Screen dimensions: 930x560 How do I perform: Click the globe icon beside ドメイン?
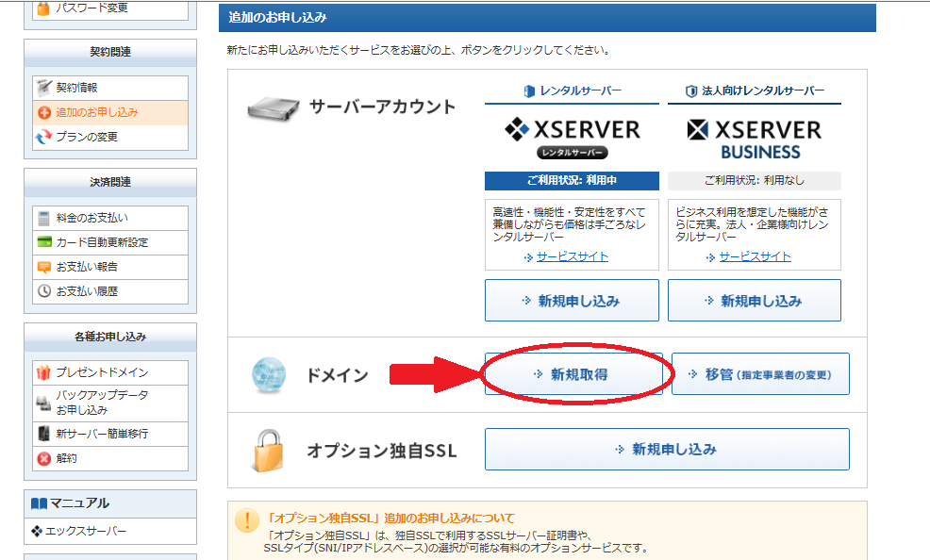268,374
